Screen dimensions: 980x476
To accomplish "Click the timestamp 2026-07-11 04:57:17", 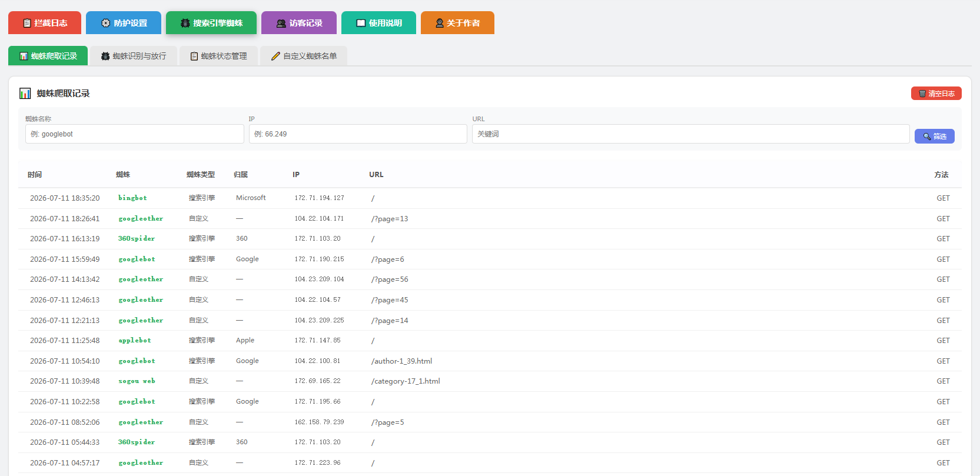I will coord(65,463).
